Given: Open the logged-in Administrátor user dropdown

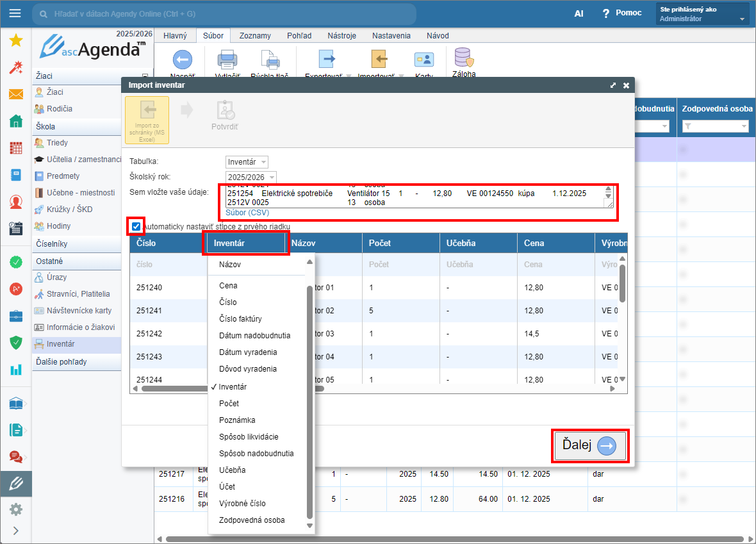Looking at the screenshot, I should (x=702, y=13).
